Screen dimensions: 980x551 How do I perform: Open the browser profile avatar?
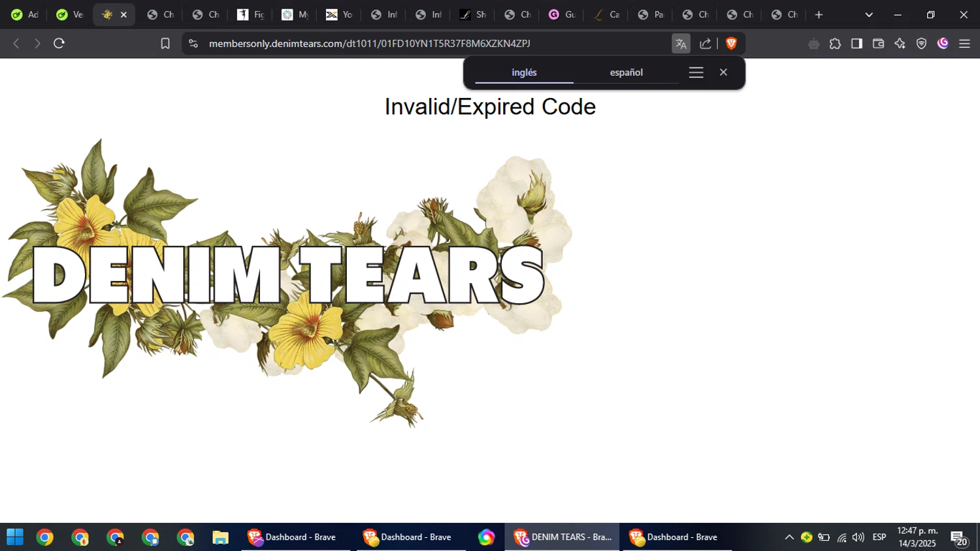943,44
